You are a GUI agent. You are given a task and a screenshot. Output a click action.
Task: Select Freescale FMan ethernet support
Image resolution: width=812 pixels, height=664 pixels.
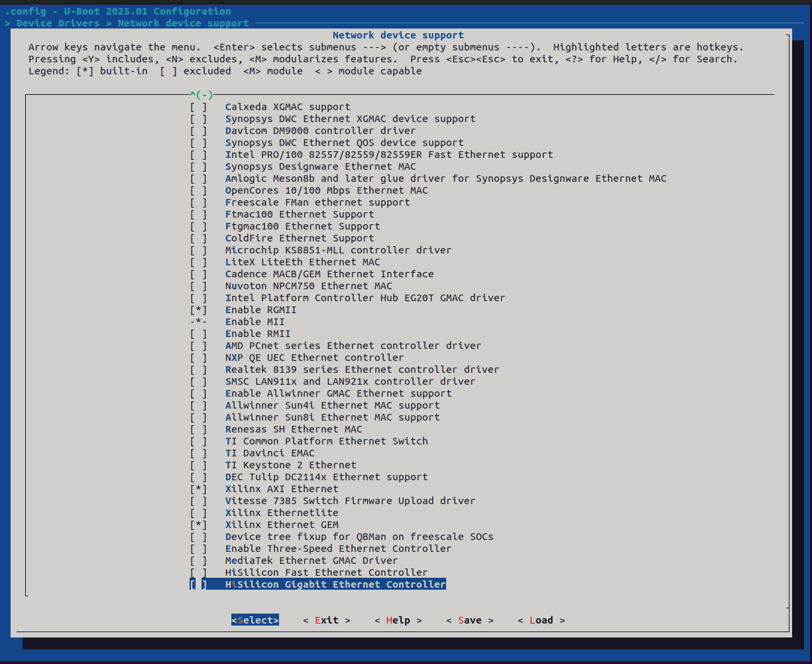(x=318, y=202)
